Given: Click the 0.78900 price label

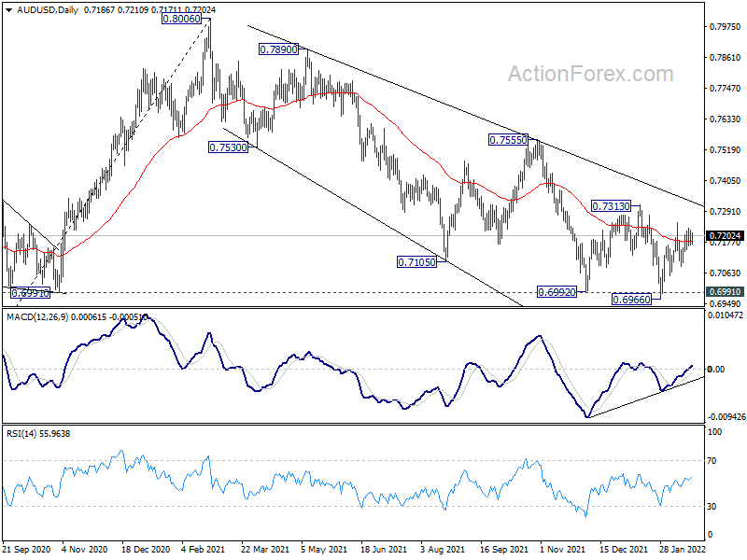Looking at the screenshot, I should 278,49.
